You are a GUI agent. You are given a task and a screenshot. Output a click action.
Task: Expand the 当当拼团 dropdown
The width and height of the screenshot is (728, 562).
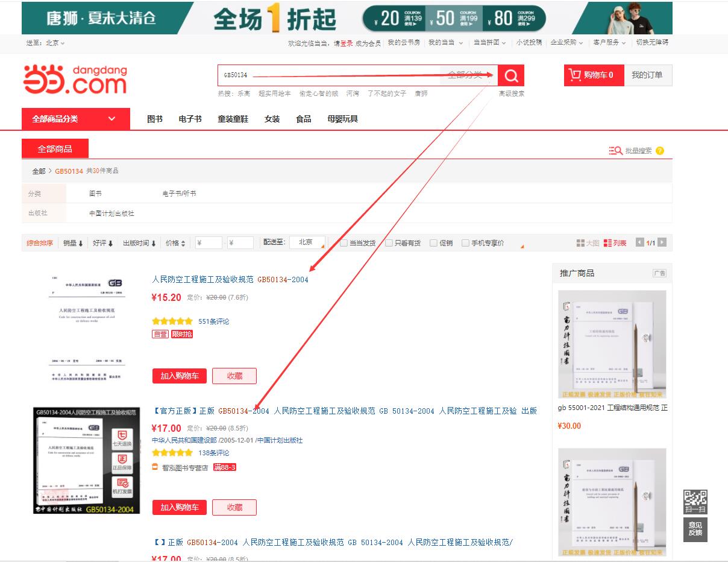[490, 43]
